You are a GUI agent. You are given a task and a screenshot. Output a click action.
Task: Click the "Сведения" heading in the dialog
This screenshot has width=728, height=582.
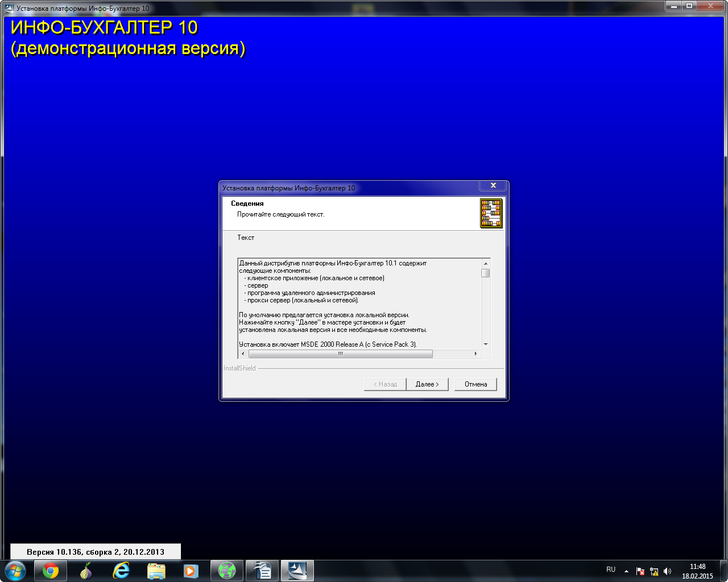pyautogui.click(x=247, y=203)
